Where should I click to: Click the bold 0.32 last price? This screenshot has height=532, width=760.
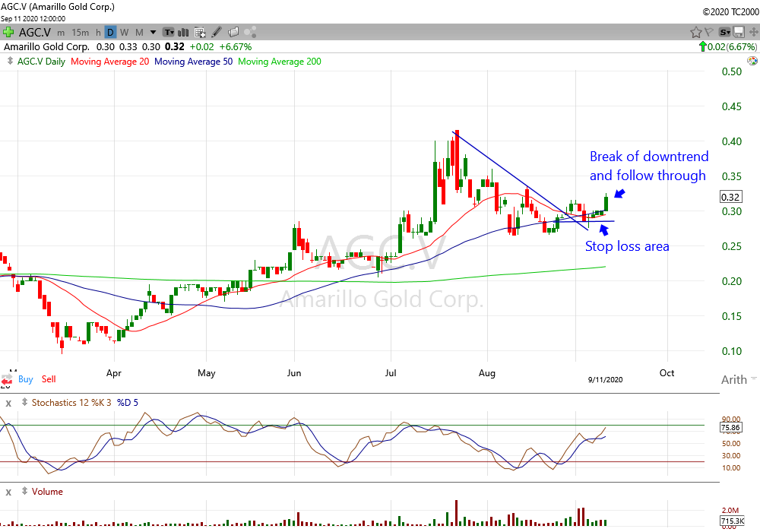(175, 47)
